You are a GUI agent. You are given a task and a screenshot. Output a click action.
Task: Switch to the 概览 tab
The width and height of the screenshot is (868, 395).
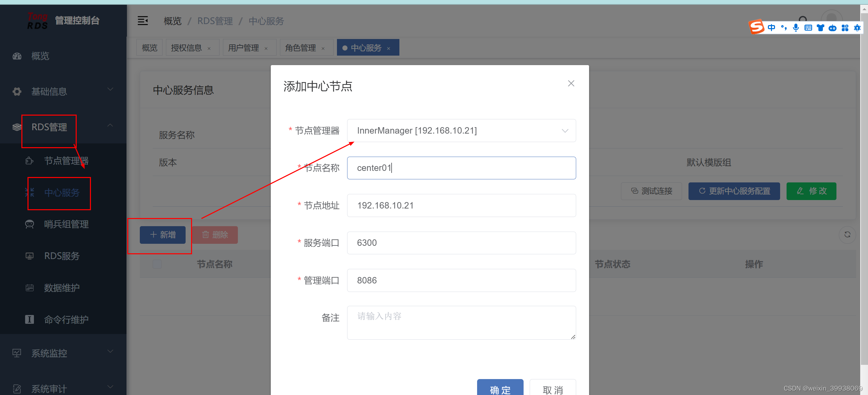click(150, 47)
